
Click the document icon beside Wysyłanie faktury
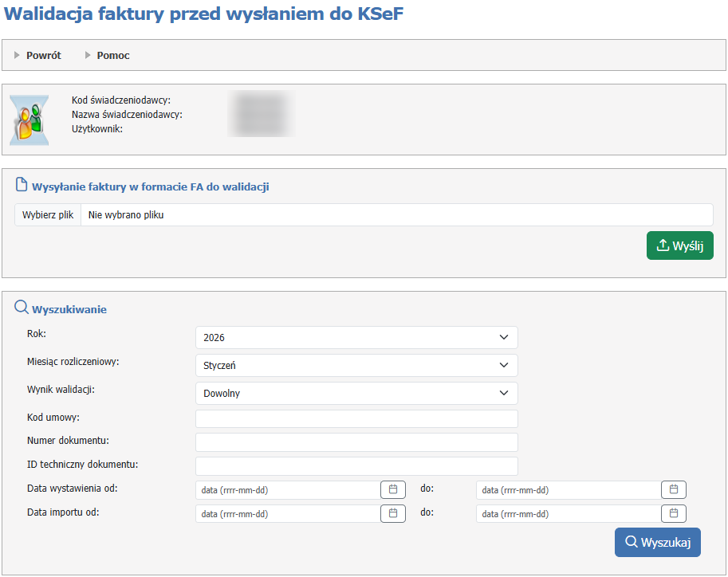coord(22,186)
